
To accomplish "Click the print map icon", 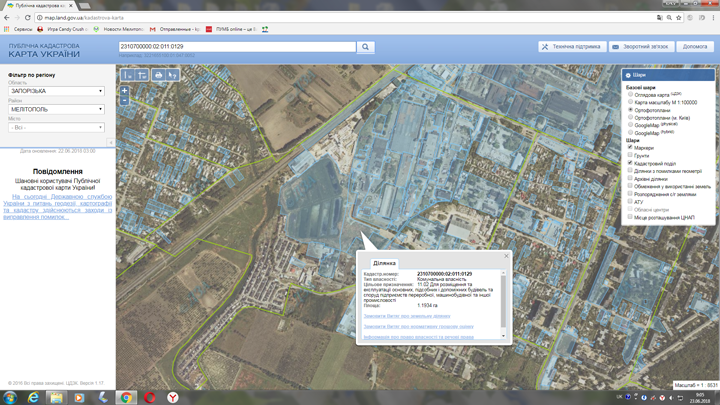I will click(158, 75).
